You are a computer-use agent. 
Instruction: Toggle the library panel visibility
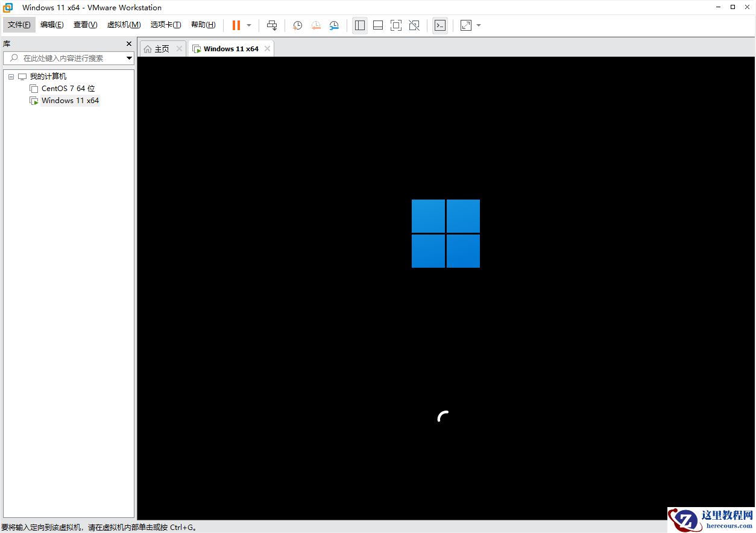360,25
